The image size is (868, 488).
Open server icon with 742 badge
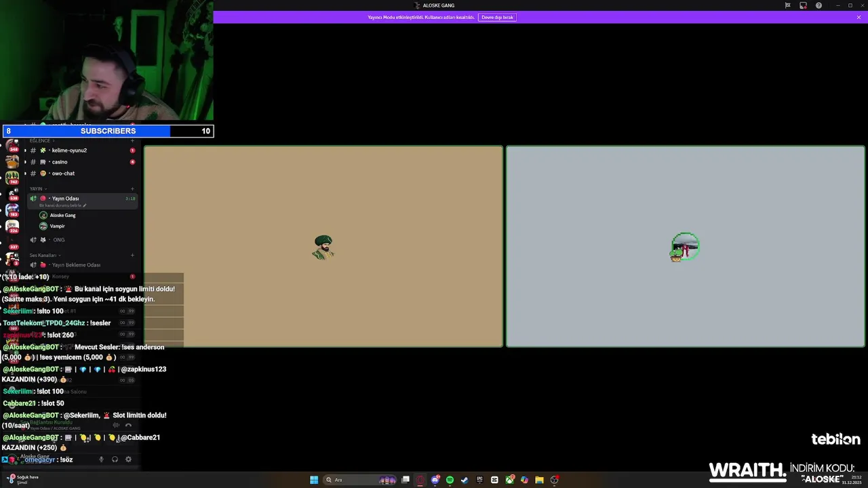12,178
